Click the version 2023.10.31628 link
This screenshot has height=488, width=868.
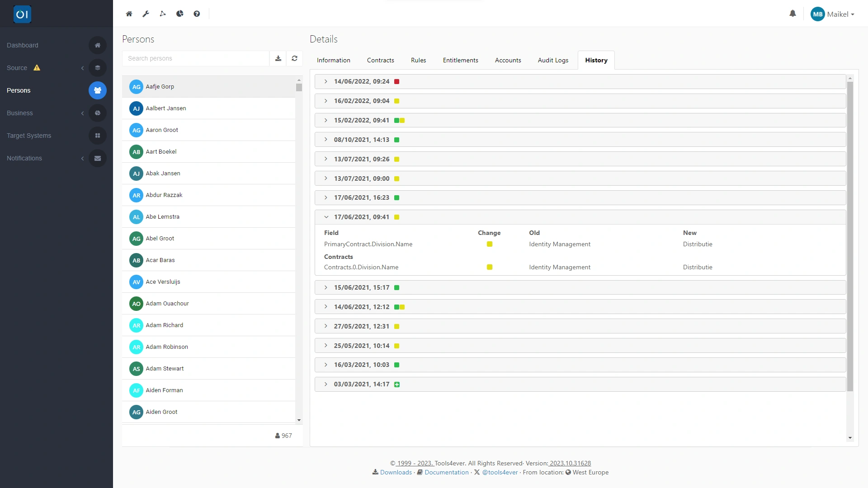[x=570, y=463]
